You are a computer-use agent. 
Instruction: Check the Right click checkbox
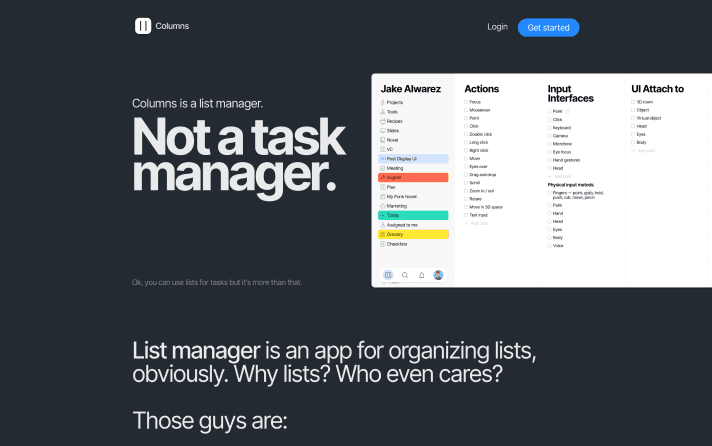[x=466, y=150]
